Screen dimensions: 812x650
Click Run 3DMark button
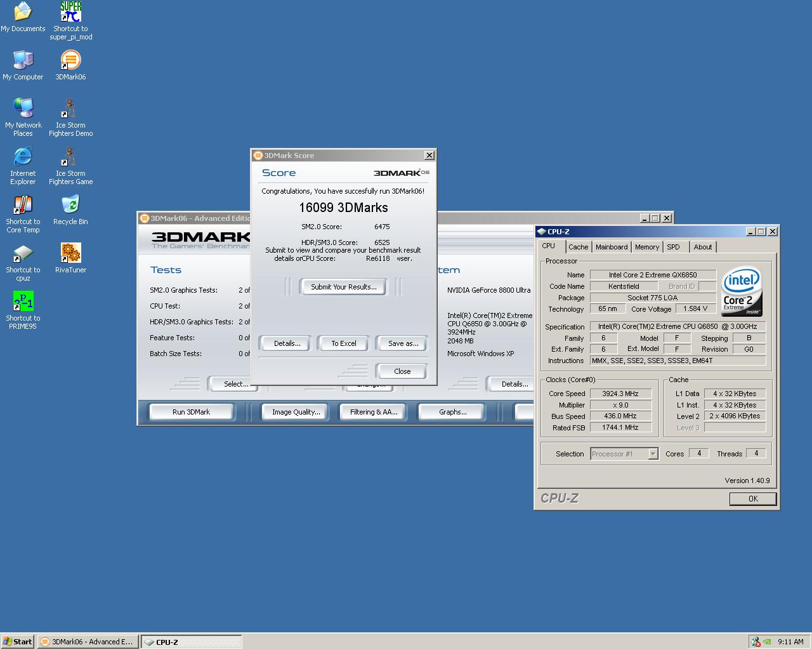191,412
